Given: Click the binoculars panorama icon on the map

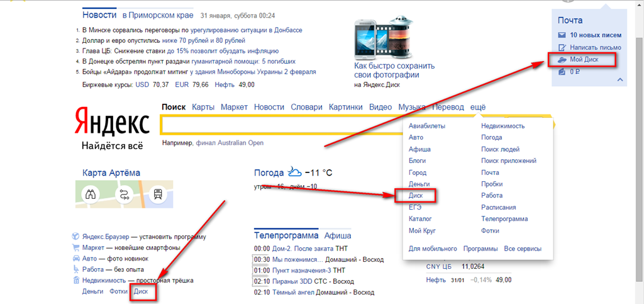Looking at the screenshot, I should tap(90, 193).
